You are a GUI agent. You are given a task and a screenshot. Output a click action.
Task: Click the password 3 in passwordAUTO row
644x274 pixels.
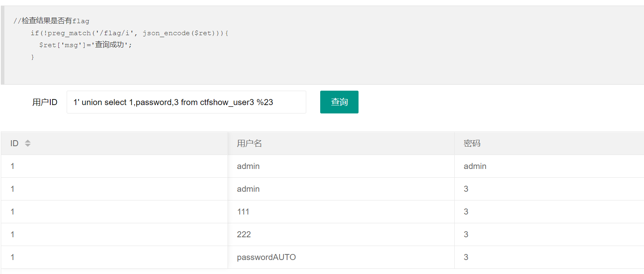466,257
